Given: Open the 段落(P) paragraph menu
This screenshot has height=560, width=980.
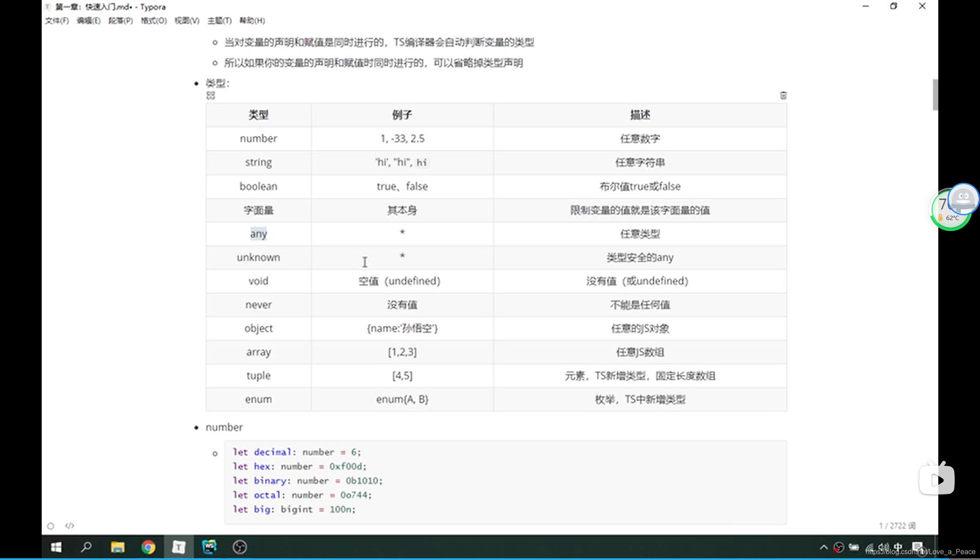Looking at the screenshot, I should pyautogui.click(x=121, y=20).
